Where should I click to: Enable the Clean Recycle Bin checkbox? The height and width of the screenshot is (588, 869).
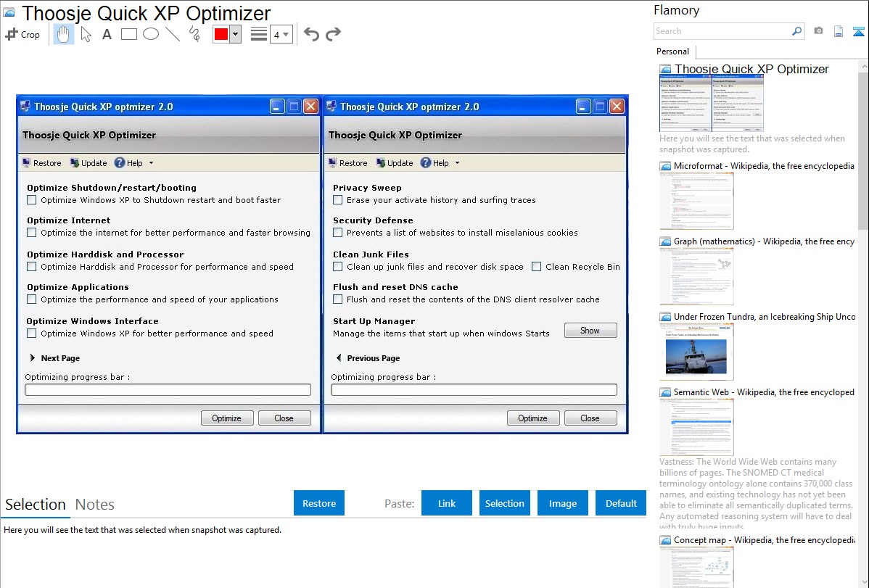[537, 267]
